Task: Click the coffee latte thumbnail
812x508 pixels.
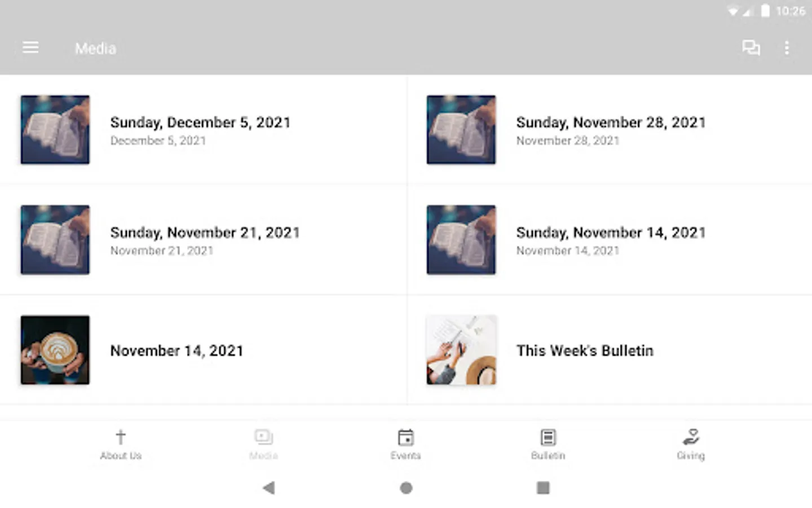Action: (x=55, y=350)
